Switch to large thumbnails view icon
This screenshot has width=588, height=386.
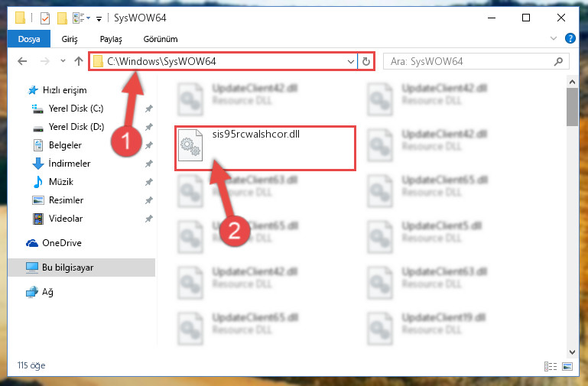(567, 366)
